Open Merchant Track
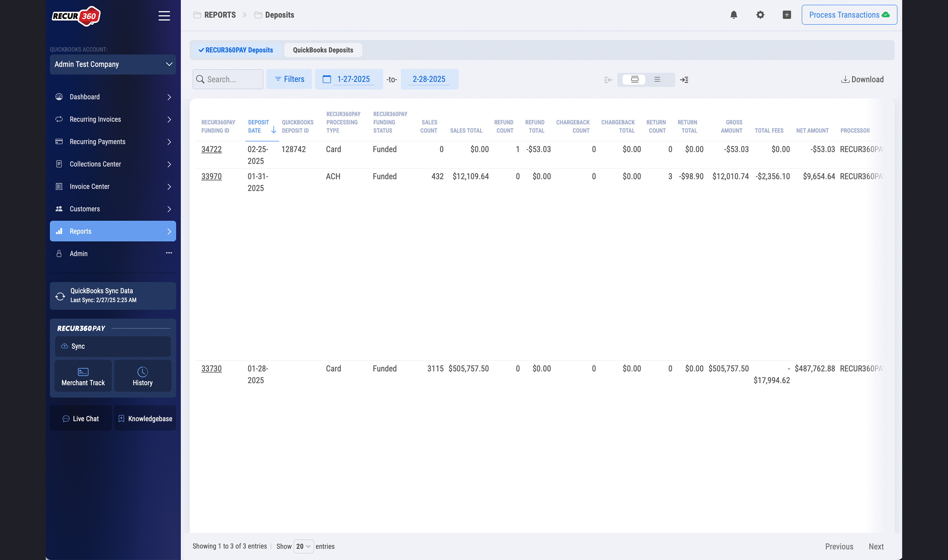Screen dimensions: 948x560 pyautogui.click(x=83, y=376)
